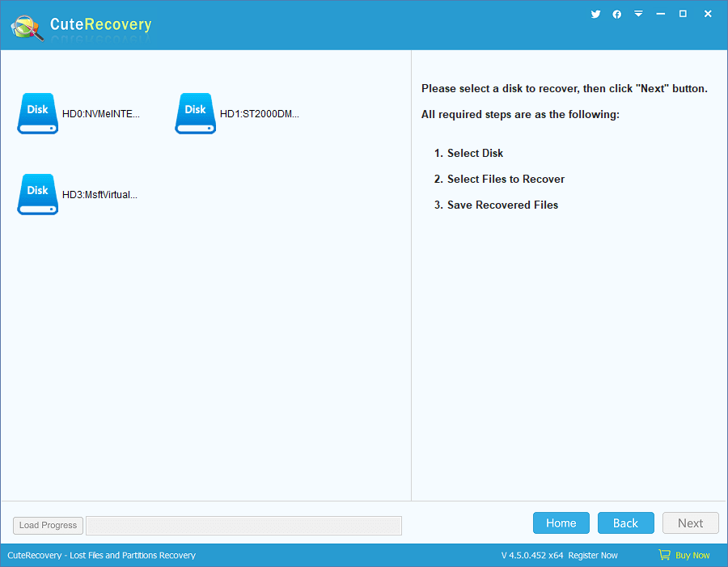Click the Home button
The height and width of the screenshot is (567, 728).
561,523
